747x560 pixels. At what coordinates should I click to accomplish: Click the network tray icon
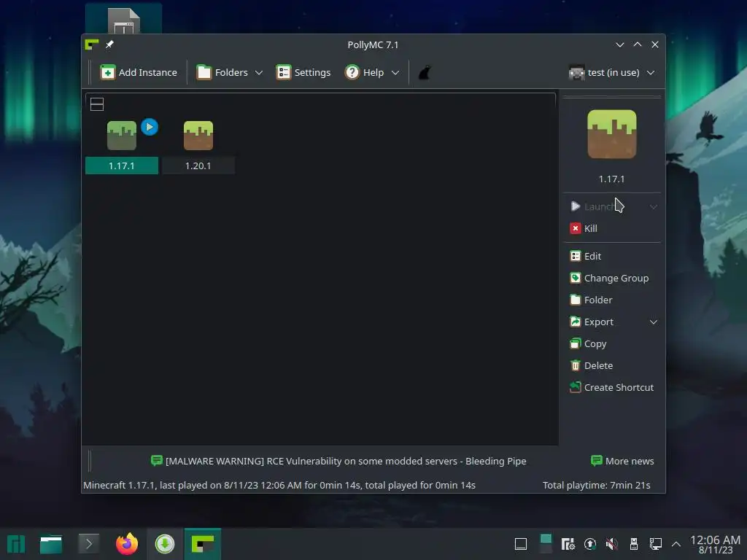click(656, 544)
